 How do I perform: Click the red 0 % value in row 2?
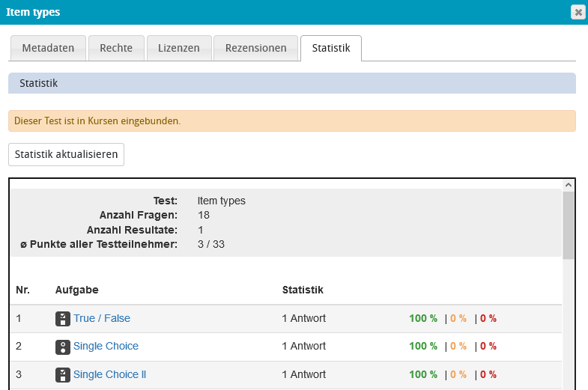(488, 346)
